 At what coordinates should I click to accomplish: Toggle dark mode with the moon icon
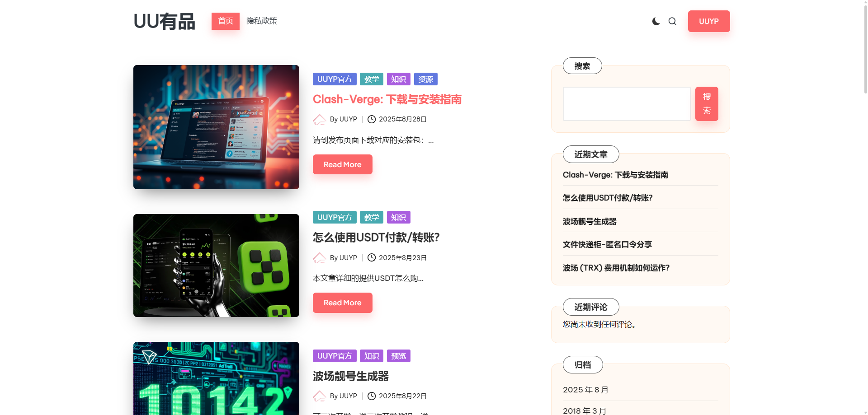pos(656,21)
